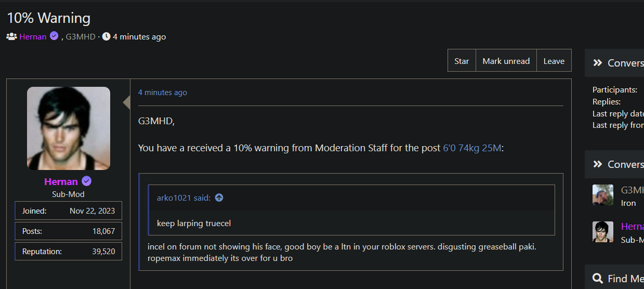The width and height of the screenshot is (644, 289).
Task: Click Hernan's large profile avatar
Action: (x=69, y=128)
